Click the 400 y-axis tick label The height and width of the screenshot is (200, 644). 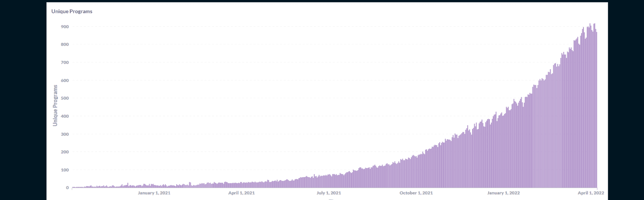(65, 116)
